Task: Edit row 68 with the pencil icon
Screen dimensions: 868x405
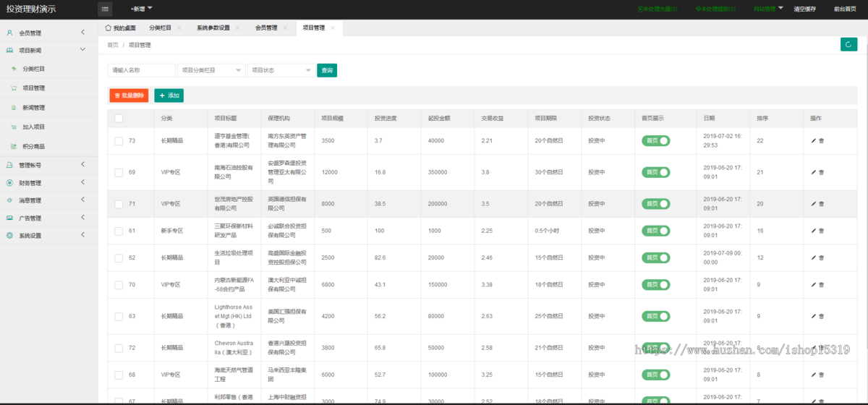Action: click(x=814, y=375)
